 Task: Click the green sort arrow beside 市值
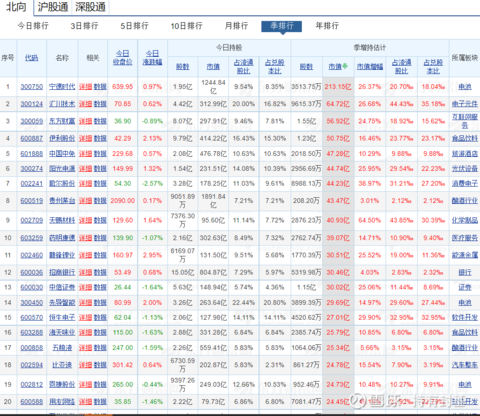[345, 66]
